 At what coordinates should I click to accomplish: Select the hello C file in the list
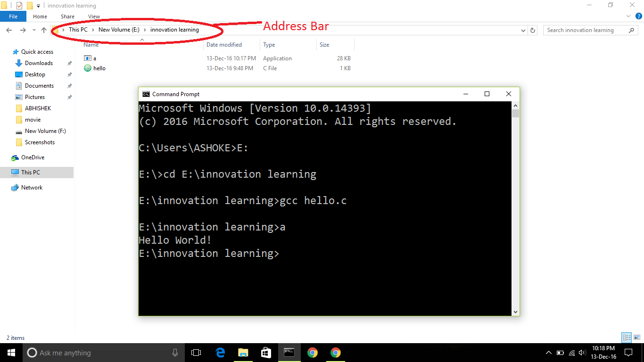pyautogui.click(x=99, y=68)
